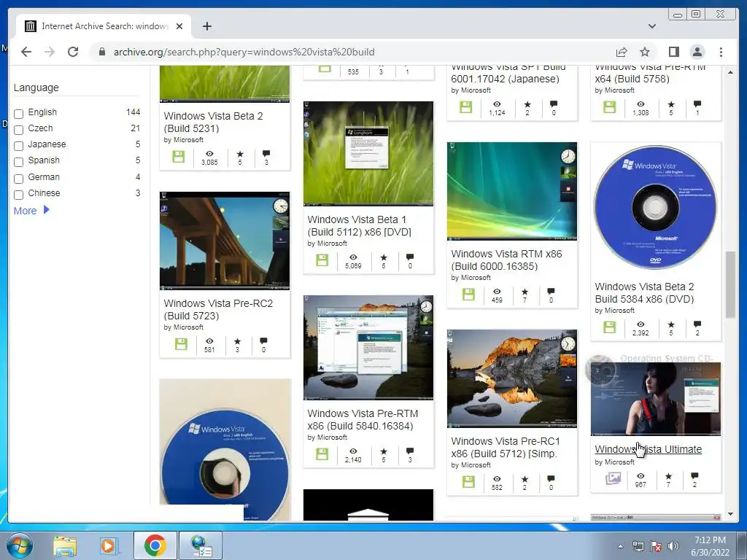Screen dimensions: 747x560
Task: Click software floppy icon for Beta 1 Build 5112
Action: coord(322,260)
